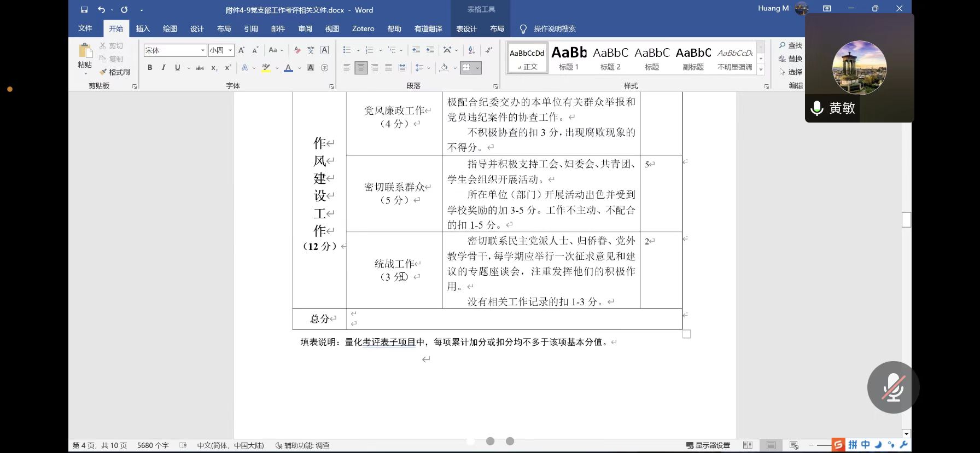Activate the Format Painter (格式刷)

(x=115, y=72)
